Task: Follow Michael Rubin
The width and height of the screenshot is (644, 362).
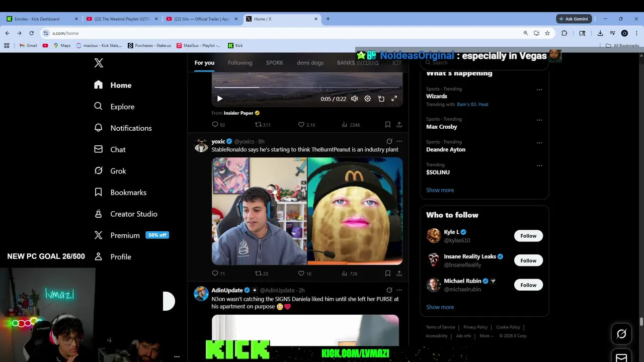Action: [x=528, y=285]
